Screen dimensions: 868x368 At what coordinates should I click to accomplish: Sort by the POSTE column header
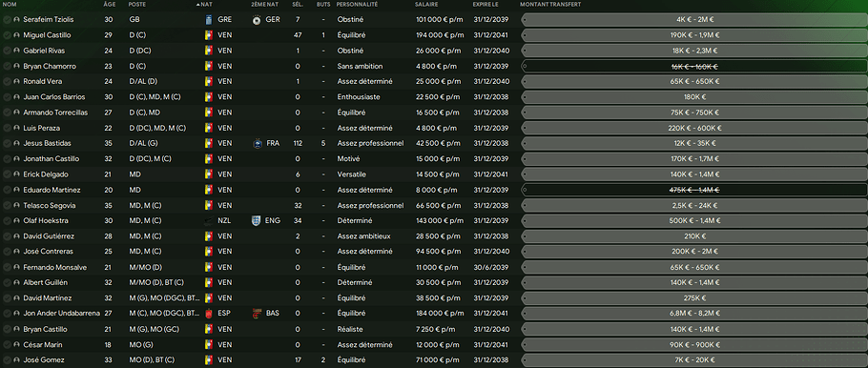(136, 5)
